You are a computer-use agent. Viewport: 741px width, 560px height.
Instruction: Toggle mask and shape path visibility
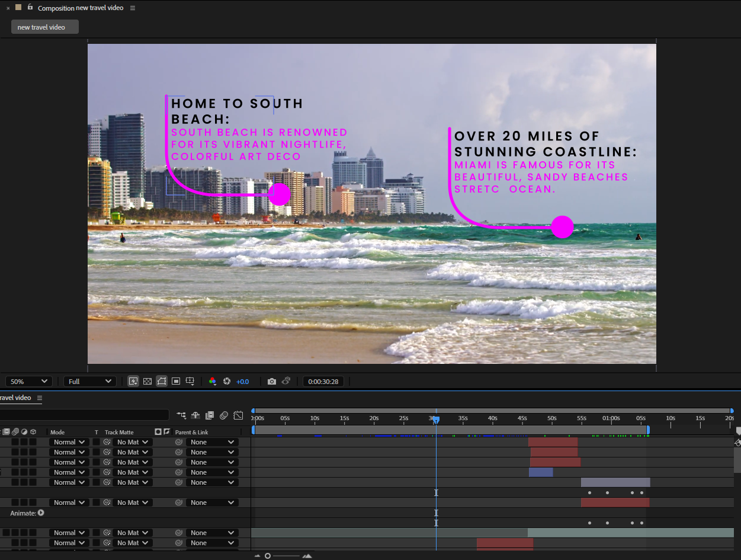(x=162, y=382)
